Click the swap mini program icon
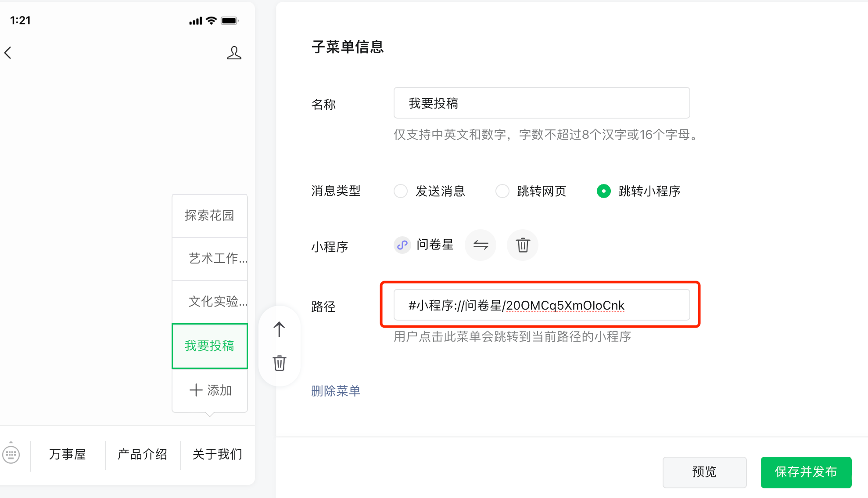 point(481,245)
